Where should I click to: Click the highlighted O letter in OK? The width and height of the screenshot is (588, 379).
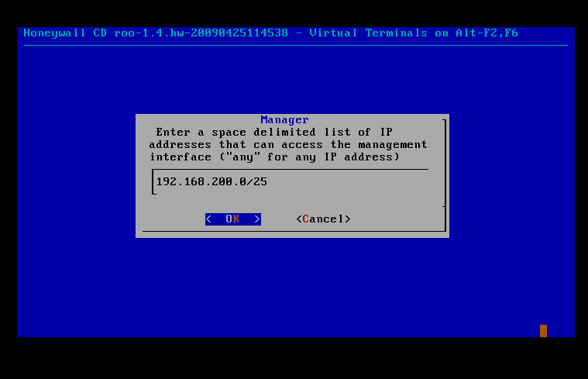[229, 219]
